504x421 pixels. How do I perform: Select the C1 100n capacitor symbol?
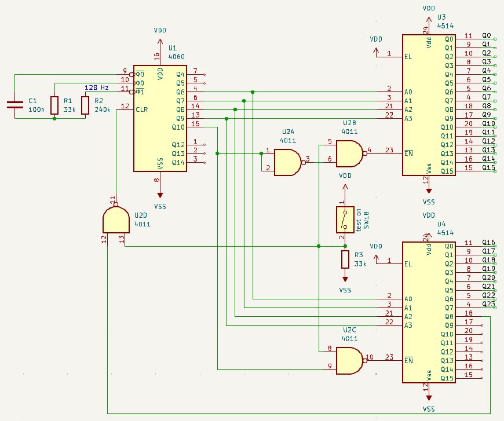pyautogui.click(x=14, y=105)
